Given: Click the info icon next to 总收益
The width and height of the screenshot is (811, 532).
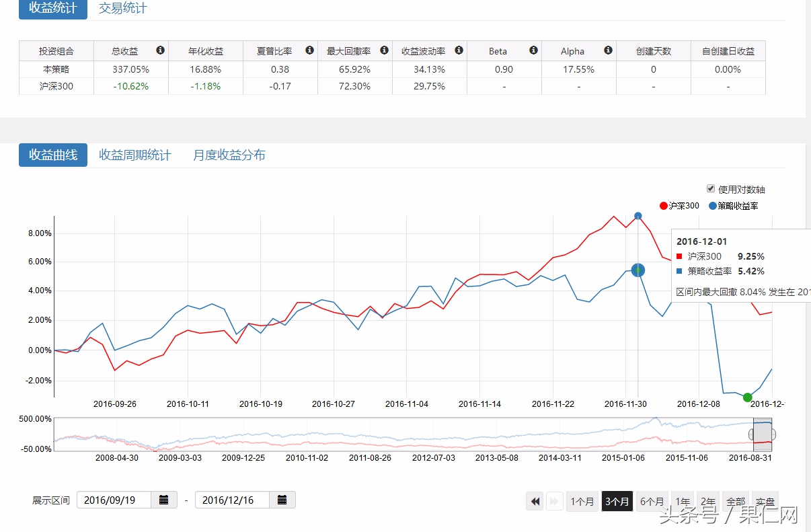Looking at the screenshot, I should tap(160, 50).
